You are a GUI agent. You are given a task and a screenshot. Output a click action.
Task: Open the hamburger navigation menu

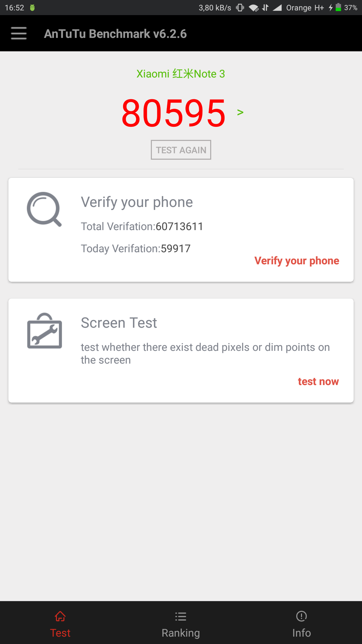click(x=19, y=34)
